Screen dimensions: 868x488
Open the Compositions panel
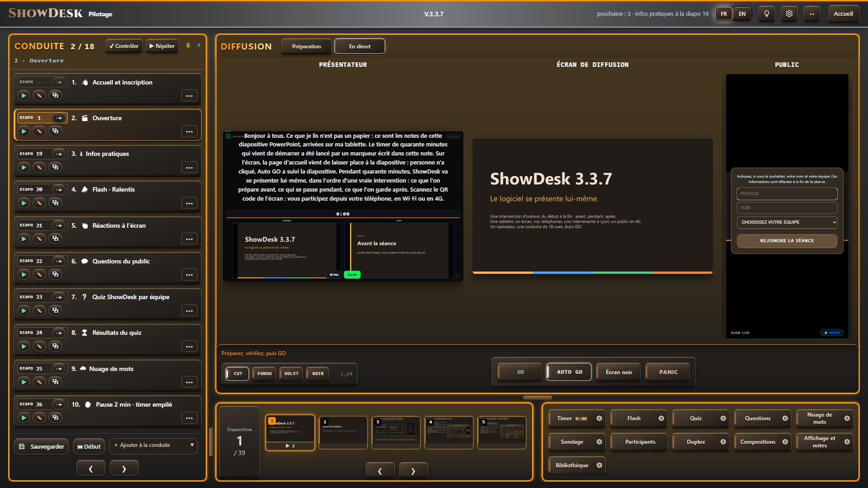point(758,442)
